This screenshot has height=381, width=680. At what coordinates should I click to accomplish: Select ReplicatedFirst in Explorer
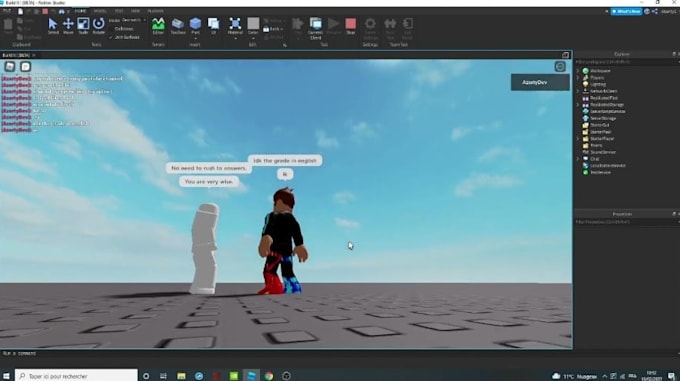coord(604,98)
